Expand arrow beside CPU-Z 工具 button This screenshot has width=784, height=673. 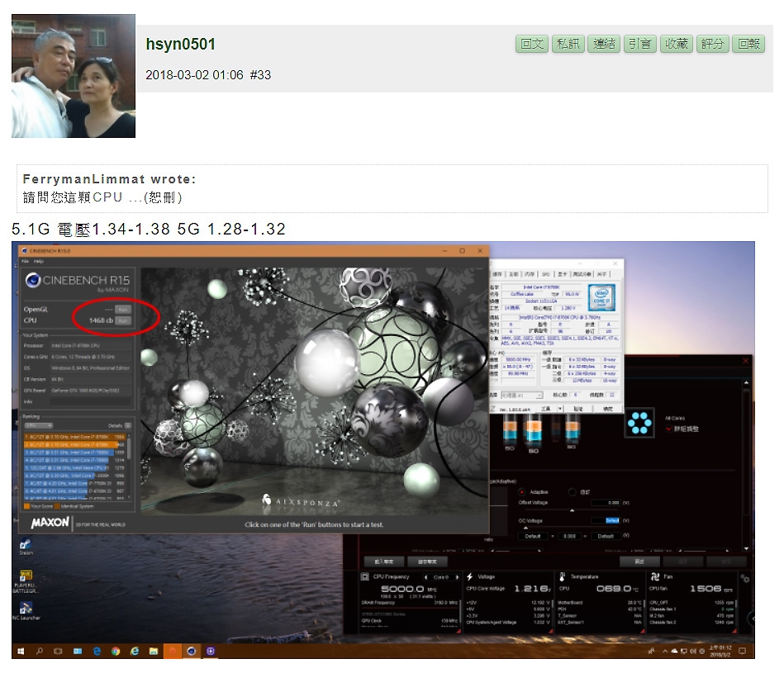pyautogui.click(x=560, y=409)
